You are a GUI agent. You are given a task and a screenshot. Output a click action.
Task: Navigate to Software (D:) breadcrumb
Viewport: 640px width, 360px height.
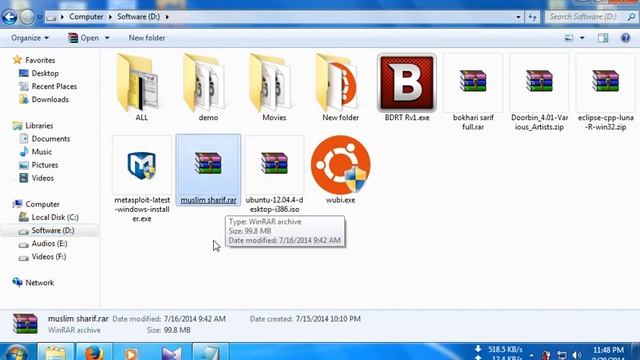point(138,17)
